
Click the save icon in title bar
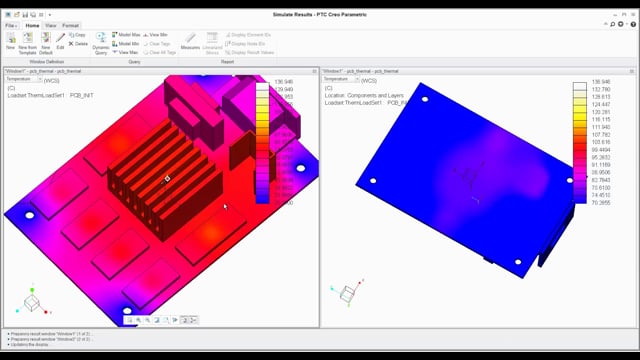click(25, 15)
